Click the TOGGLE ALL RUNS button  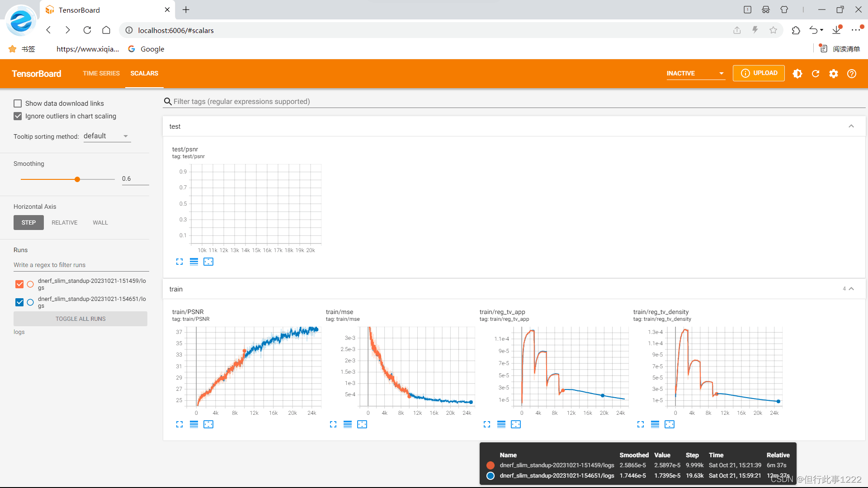[x=80, y=319]
